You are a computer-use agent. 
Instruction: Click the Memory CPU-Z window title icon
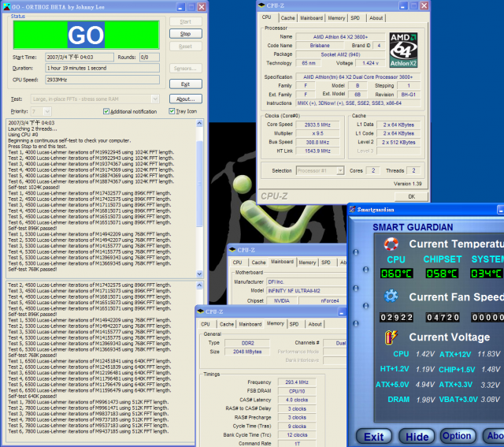tap(201, 311)
